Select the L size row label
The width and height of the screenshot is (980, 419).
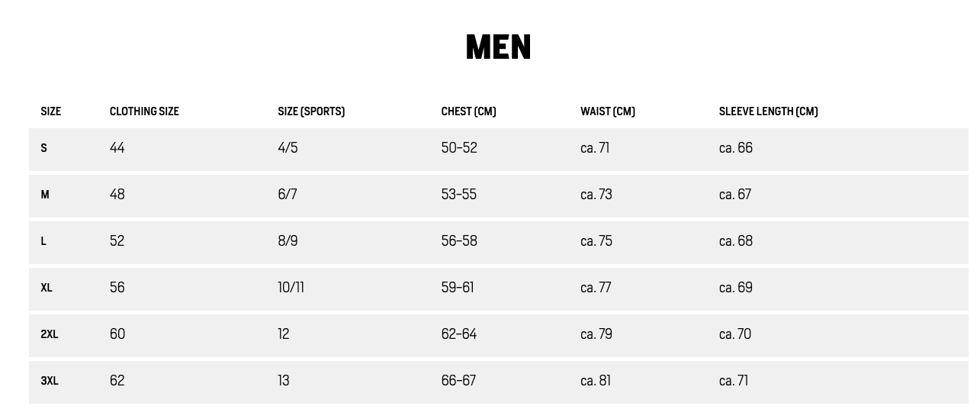click(43, 241)
